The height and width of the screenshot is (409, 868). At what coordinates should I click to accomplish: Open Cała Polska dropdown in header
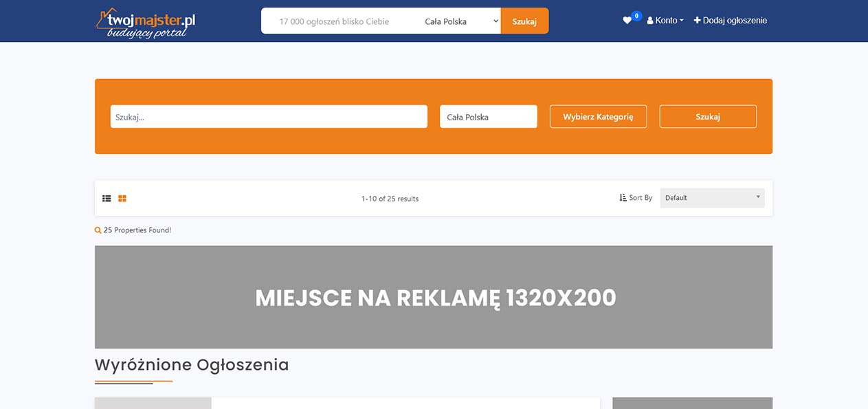460,21
